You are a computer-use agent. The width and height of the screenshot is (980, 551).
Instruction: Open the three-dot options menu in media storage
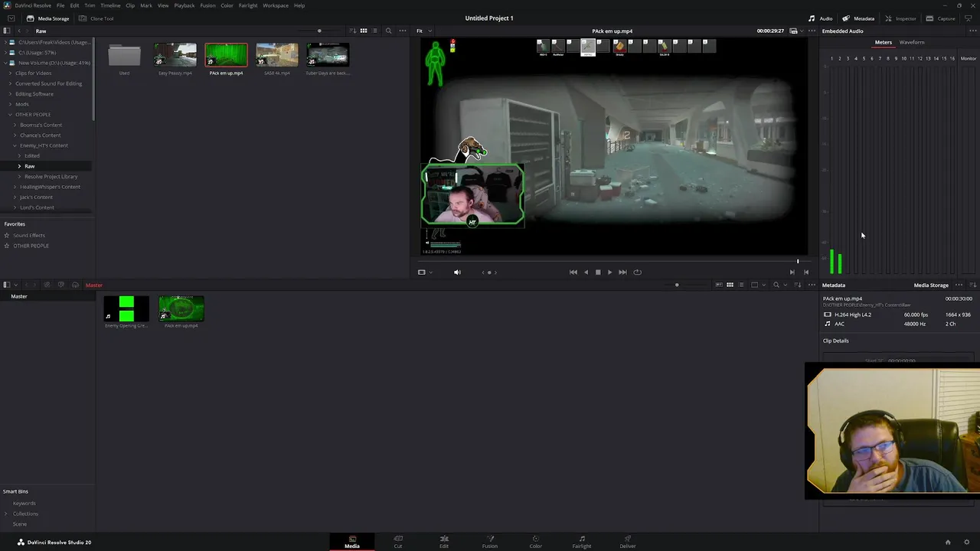(403, 31)
